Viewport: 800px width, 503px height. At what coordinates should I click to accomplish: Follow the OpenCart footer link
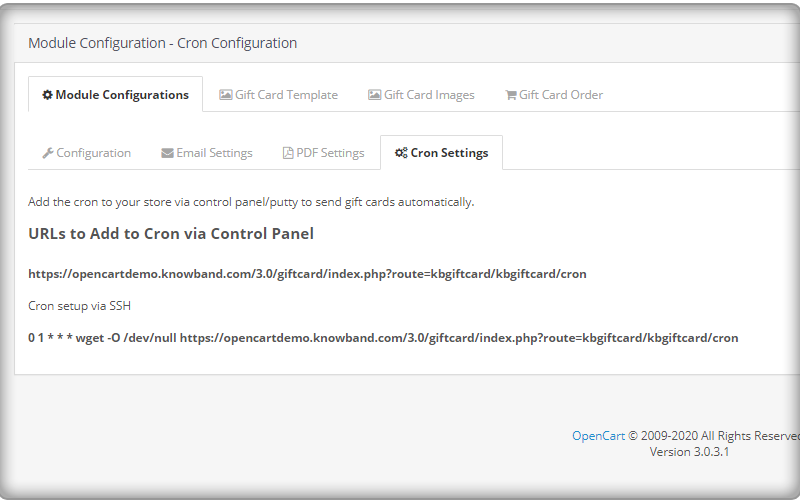click(598, 436)
